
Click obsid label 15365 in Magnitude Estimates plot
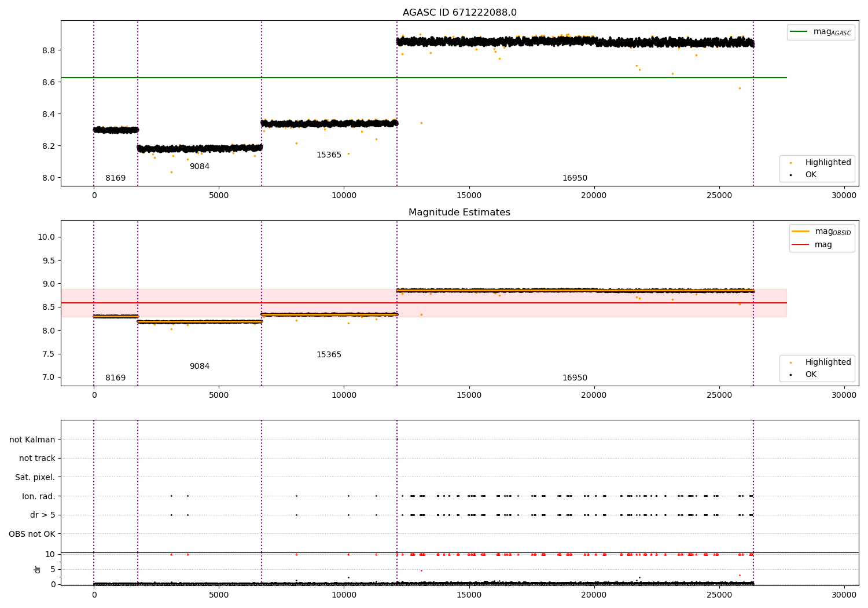[329, 355]
